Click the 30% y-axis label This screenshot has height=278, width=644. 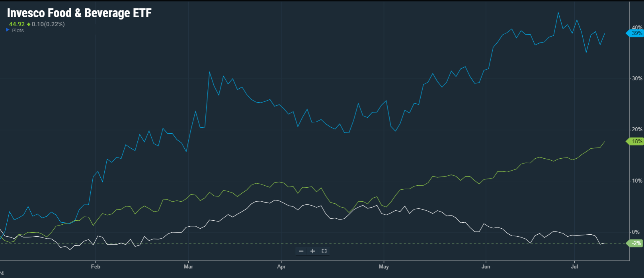tap(637, 78)
